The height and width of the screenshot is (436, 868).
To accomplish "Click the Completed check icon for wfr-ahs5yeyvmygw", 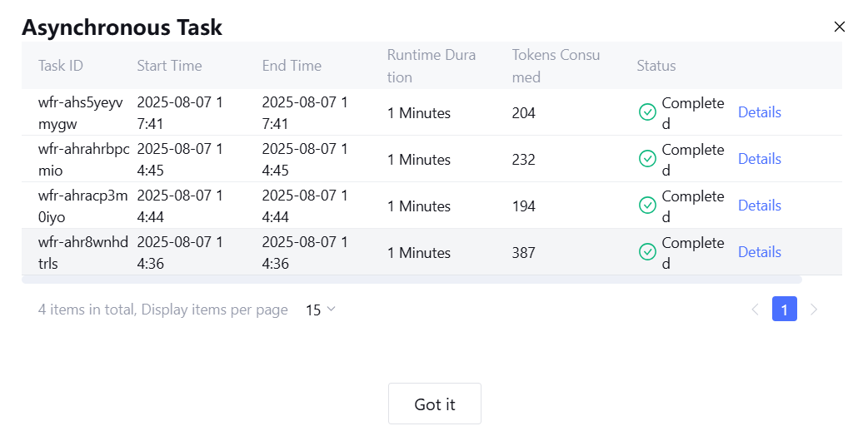I will (x=647, y=112).
